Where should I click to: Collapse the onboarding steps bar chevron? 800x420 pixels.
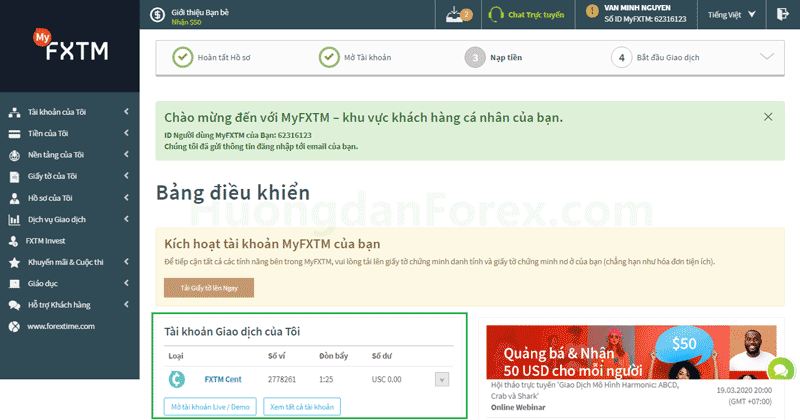tap(766, 57)
